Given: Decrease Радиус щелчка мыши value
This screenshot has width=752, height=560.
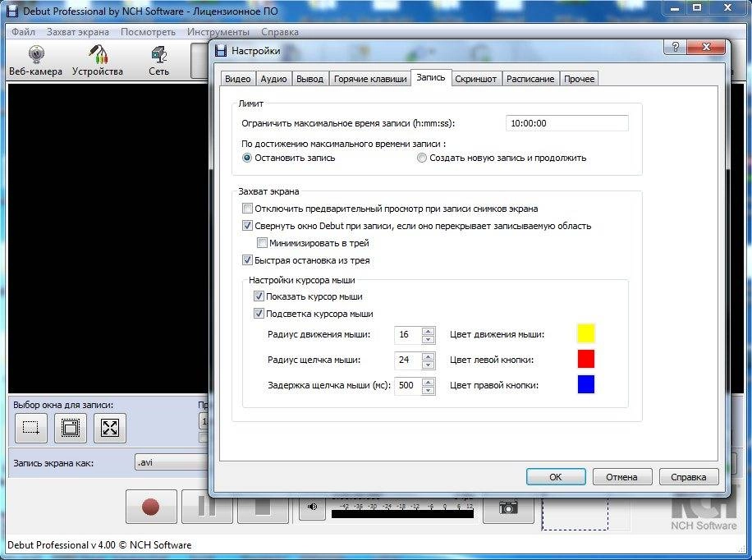Looking at the screenshot, I should tap(429, 365).
